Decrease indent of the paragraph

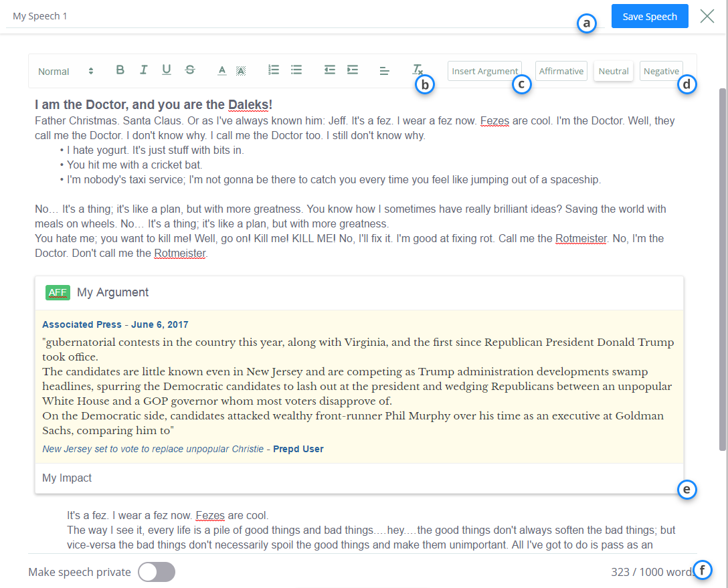[330, 70]
